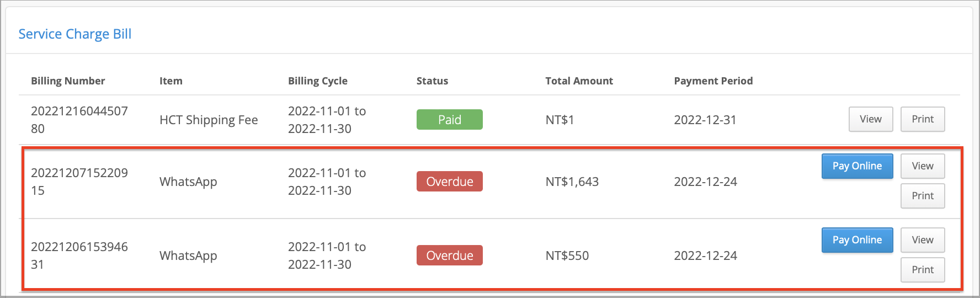This screenshot has width=980, height=298.
Task: Pay Online for the NT$550 WhatsApp bill
Action: click(x=857, y=240)
